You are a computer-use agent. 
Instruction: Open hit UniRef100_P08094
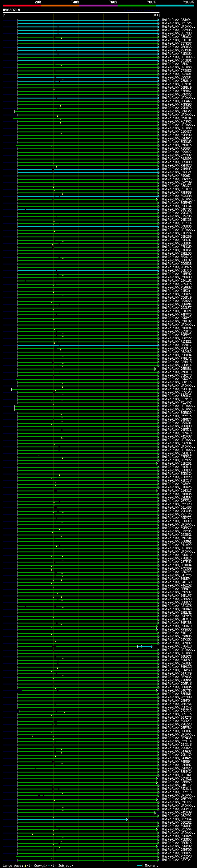(177, 484)
